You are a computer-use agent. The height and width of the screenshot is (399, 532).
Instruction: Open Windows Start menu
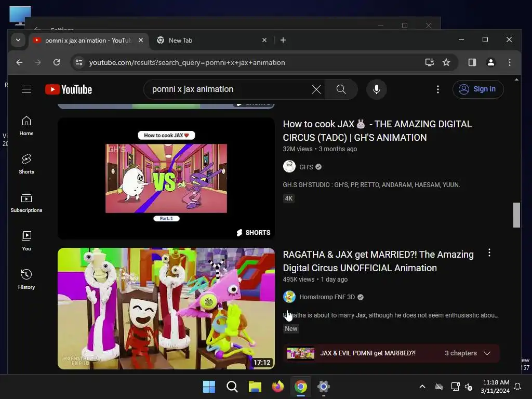point(209,387)
